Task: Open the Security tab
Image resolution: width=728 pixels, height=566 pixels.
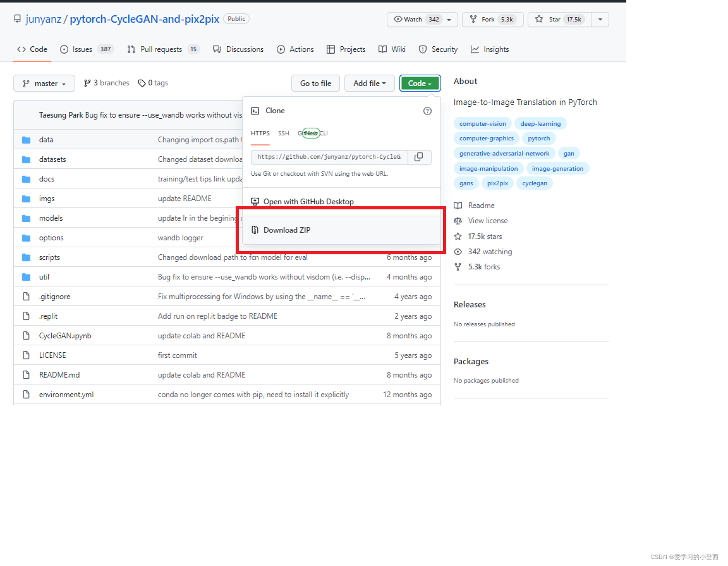Action: (x=439, y=49)
